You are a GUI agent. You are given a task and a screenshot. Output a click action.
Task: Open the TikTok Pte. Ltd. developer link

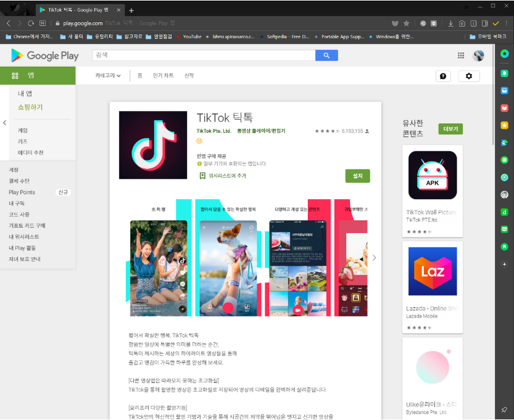(213, 131)
